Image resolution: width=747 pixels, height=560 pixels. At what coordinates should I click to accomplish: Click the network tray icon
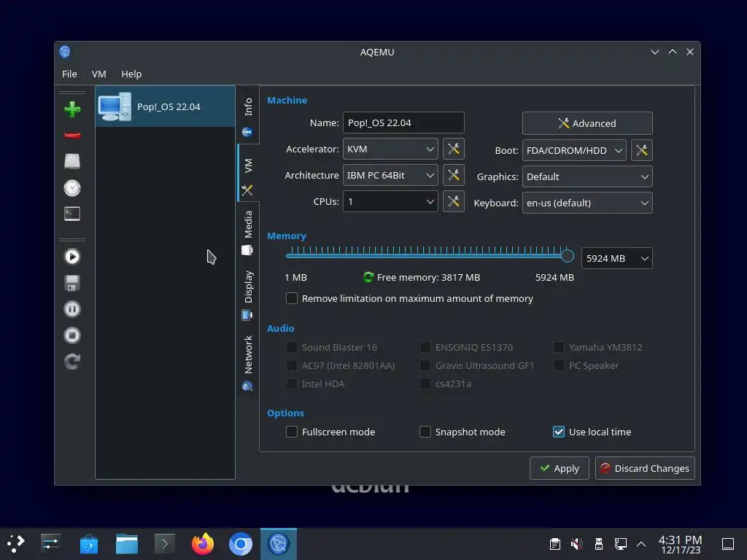(x=620, y=544)
